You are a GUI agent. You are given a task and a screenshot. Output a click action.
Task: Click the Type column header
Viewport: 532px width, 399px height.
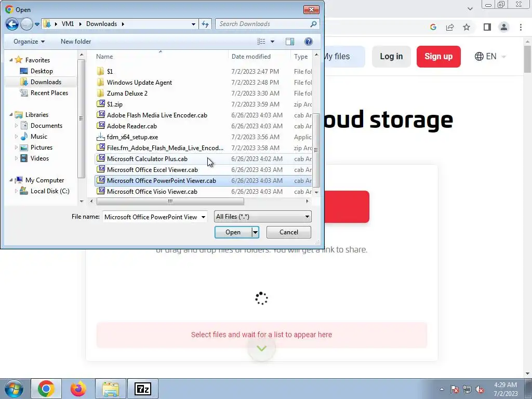(x=301, y=56)
